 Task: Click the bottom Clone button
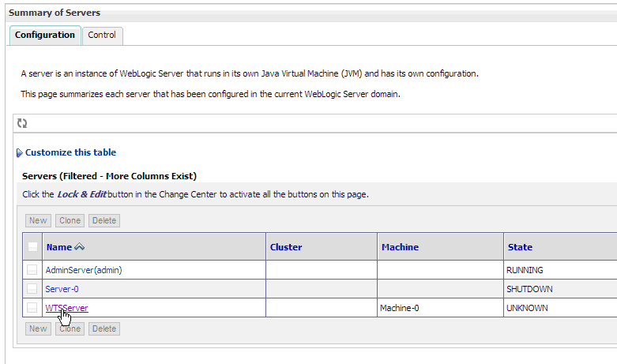(x=70, y=328)
